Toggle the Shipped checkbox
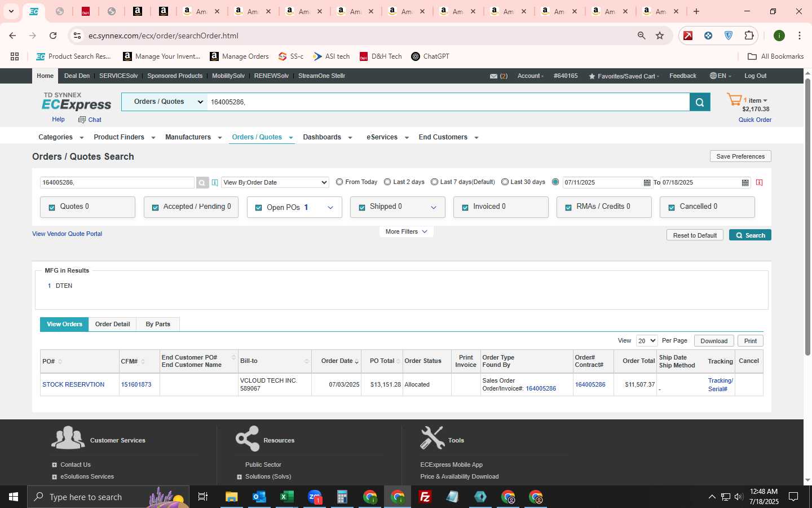The image size is (812, 508). pos(361,207)
